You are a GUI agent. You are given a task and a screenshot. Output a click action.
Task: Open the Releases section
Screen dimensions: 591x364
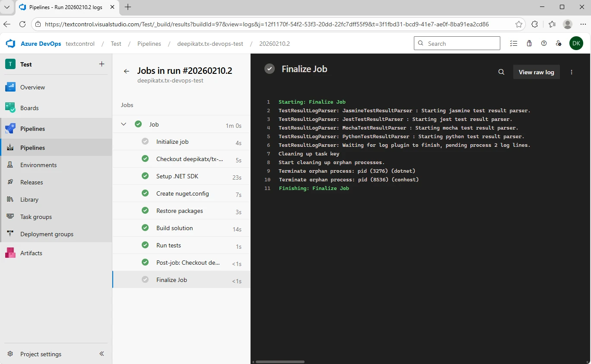[31, 182]
